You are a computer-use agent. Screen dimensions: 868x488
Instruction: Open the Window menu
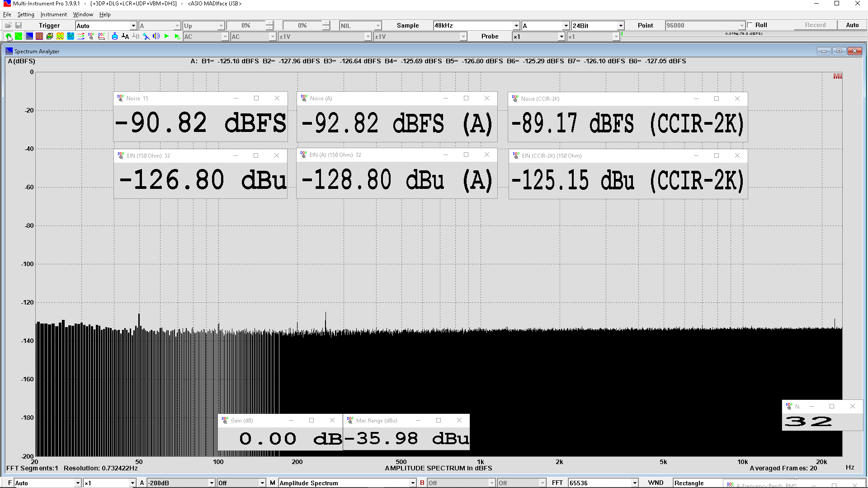click(x=83, y=14)
